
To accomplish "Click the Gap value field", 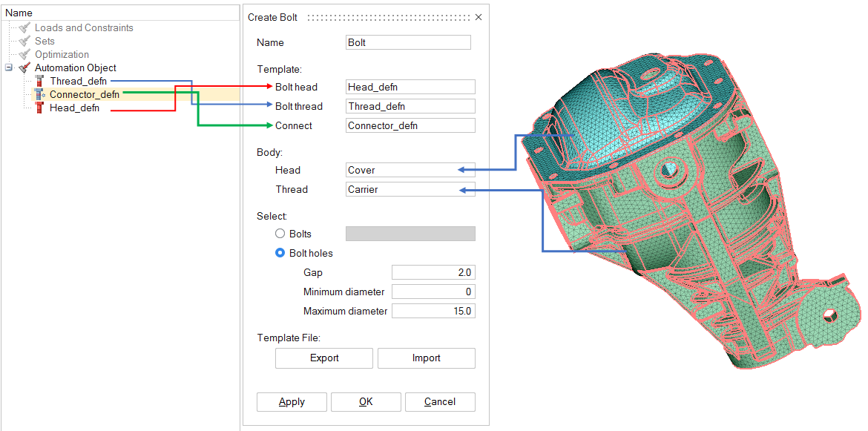I will [433, 272].
